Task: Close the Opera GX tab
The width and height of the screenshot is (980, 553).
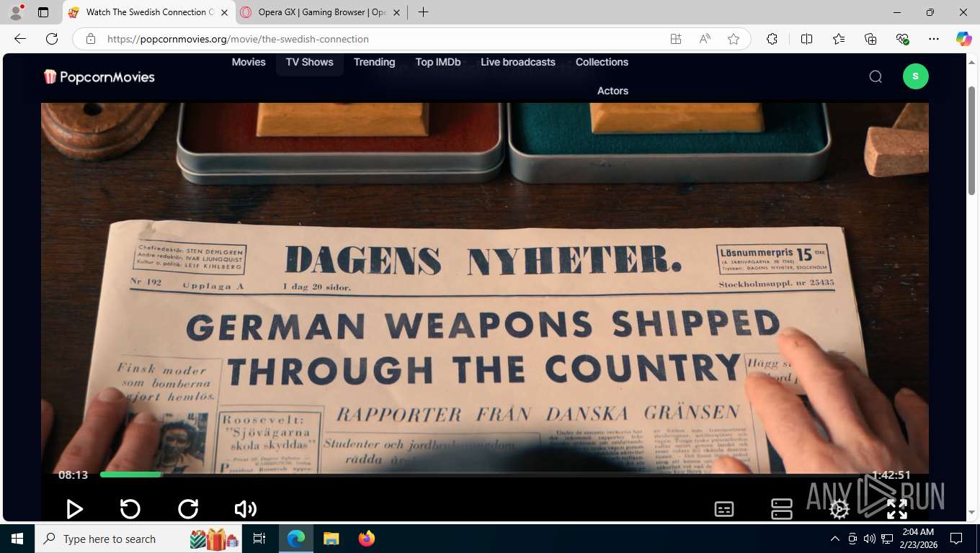Action: point(396,12)
